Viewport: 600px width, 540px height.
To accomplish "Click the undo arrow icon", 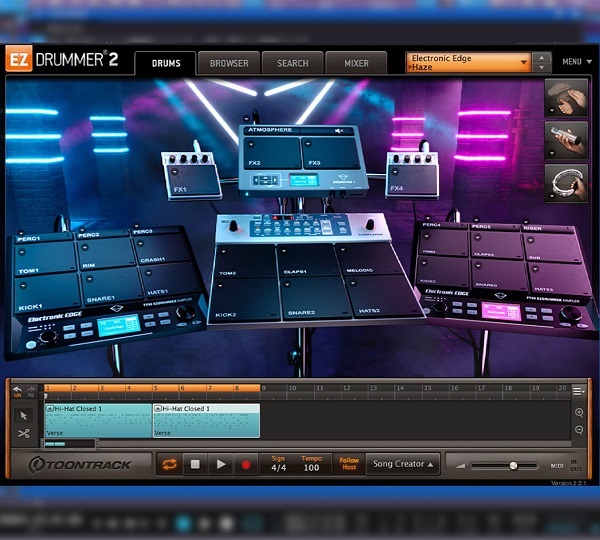I will 17,391.
